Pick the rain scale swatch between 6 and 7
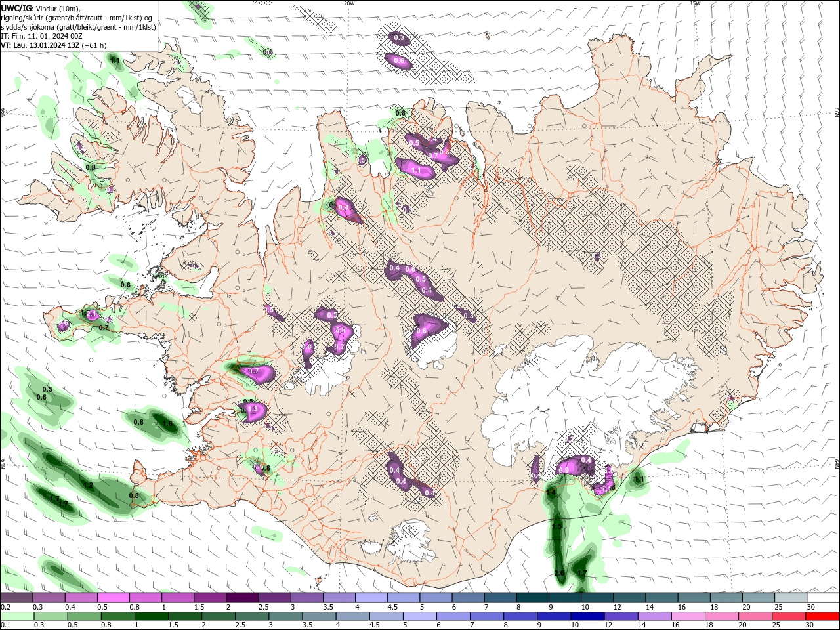This screenshot has height=630, width=840. 454,616
